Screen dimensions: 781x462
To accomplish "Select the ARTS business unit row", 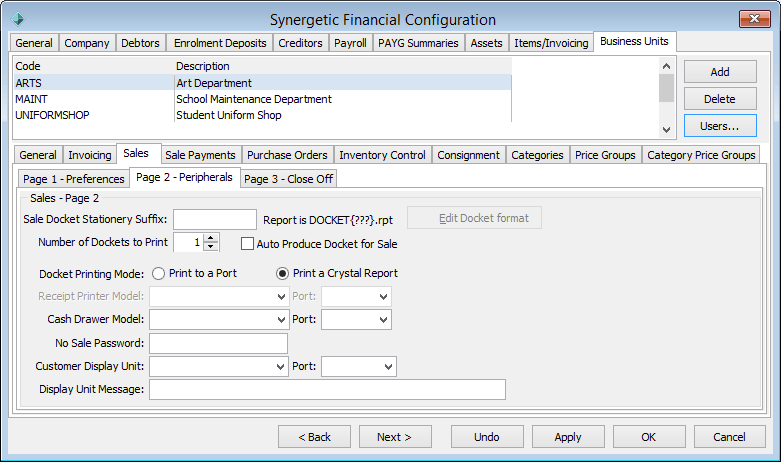I will (261, 83).
